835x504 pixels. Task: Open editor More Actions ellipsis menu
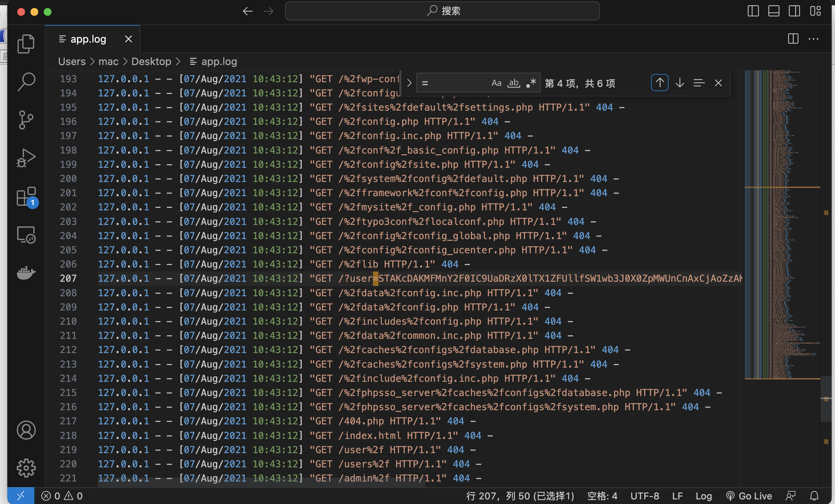tap(813, 39)
